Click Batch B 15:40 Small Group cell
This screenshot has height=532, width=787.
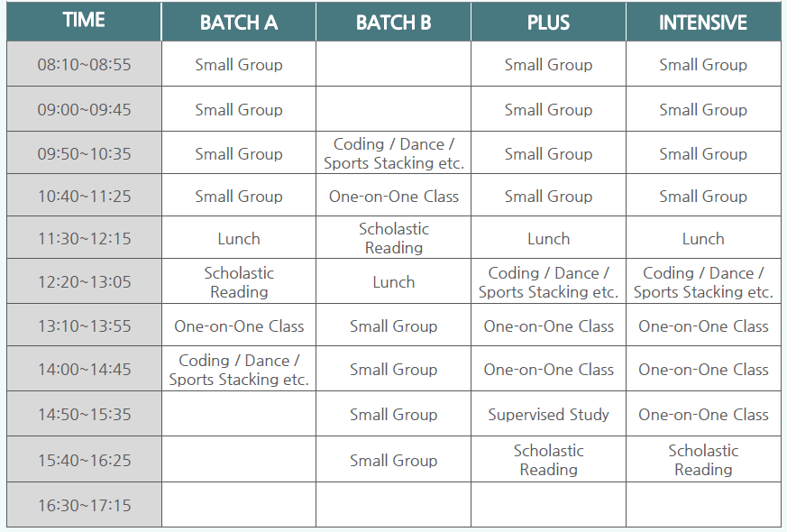(393, 460)
